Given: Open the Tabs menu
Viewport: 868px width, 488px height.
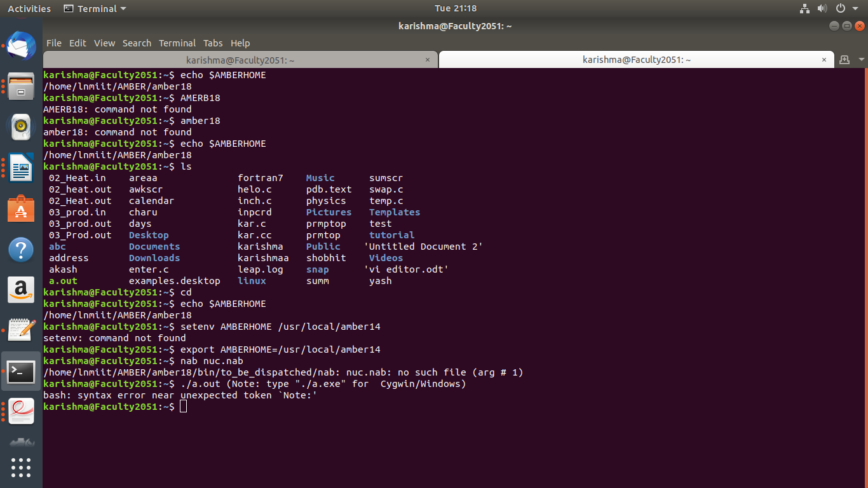Looking at the screenshot, I should coord(213,43).
